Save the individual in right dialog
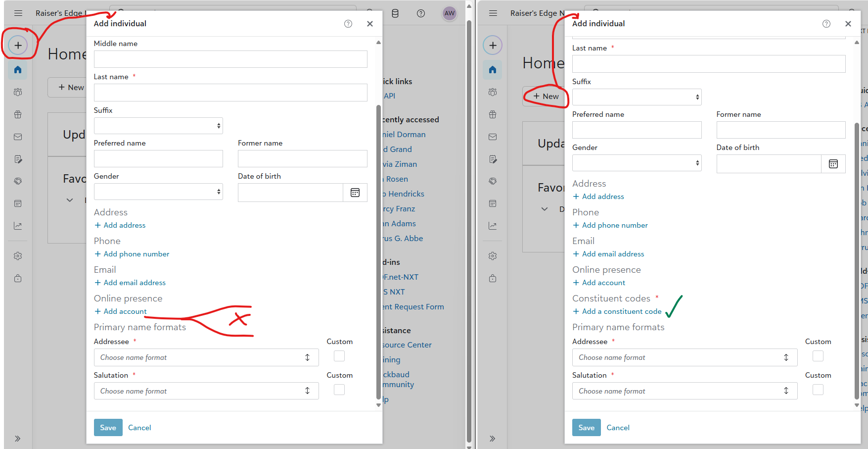The width and height of the screenshot is (868, 449). click(587, 428)
